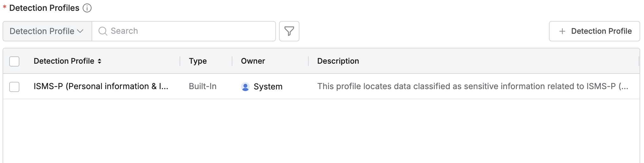Click the Owner column header
644x163 pixels.
[x=253, y=61]
